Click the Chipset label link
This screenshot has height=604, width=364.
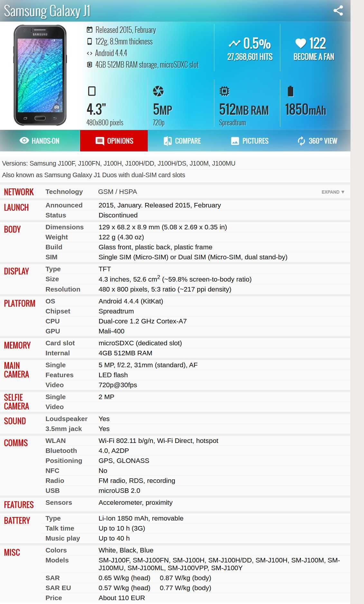[58, 311]
